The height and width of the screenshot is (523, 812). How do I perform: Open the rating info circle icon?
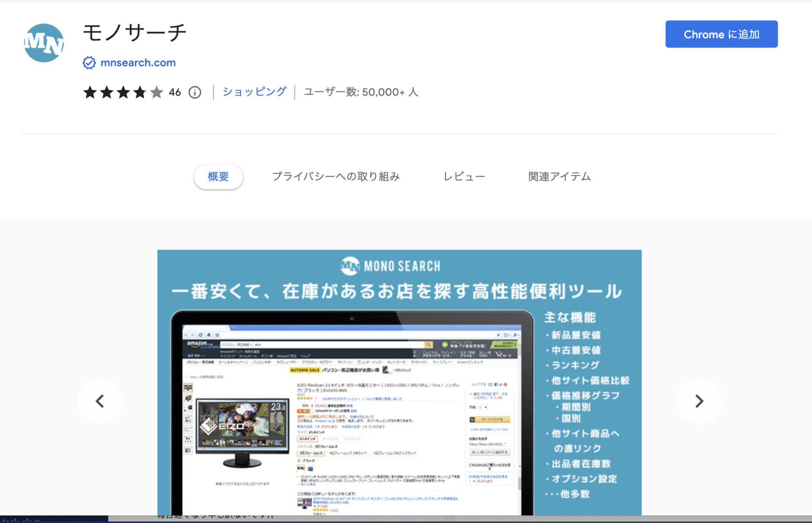pyautogui.click(x=195, y=92)
